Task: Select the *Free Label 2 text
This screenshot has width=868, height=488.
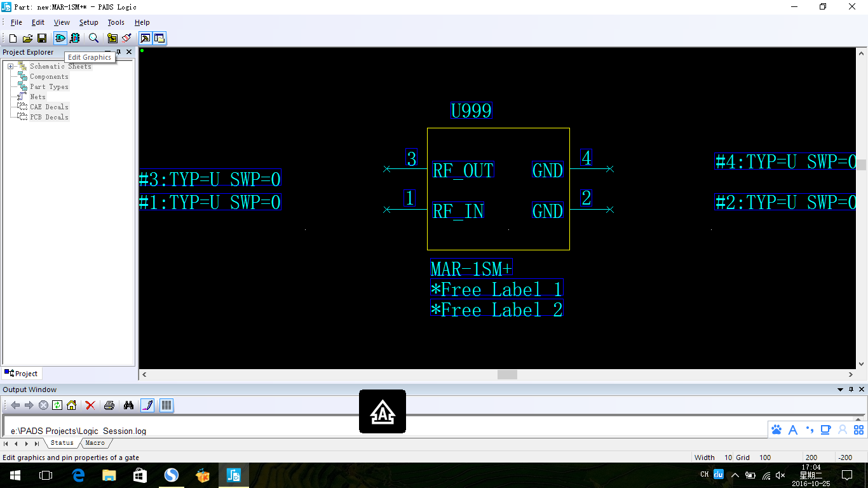Action: tap(497, 309)
